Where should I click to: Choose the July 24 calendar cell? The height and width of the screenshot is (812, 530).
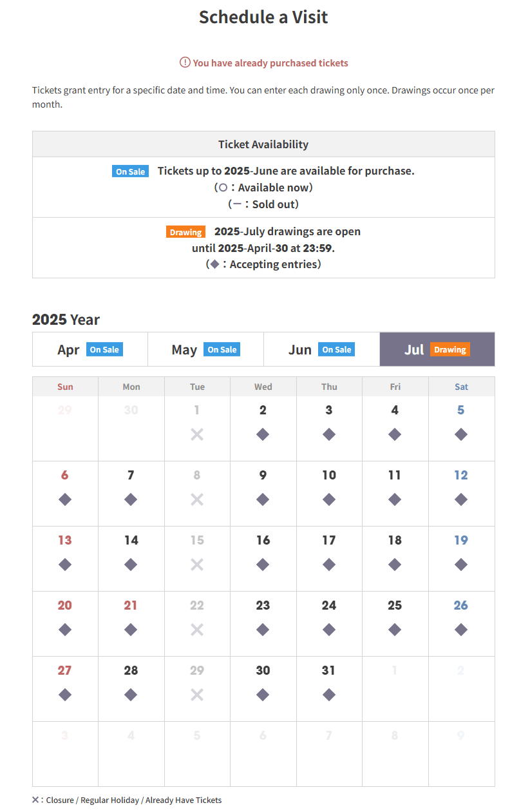point(329,624)
